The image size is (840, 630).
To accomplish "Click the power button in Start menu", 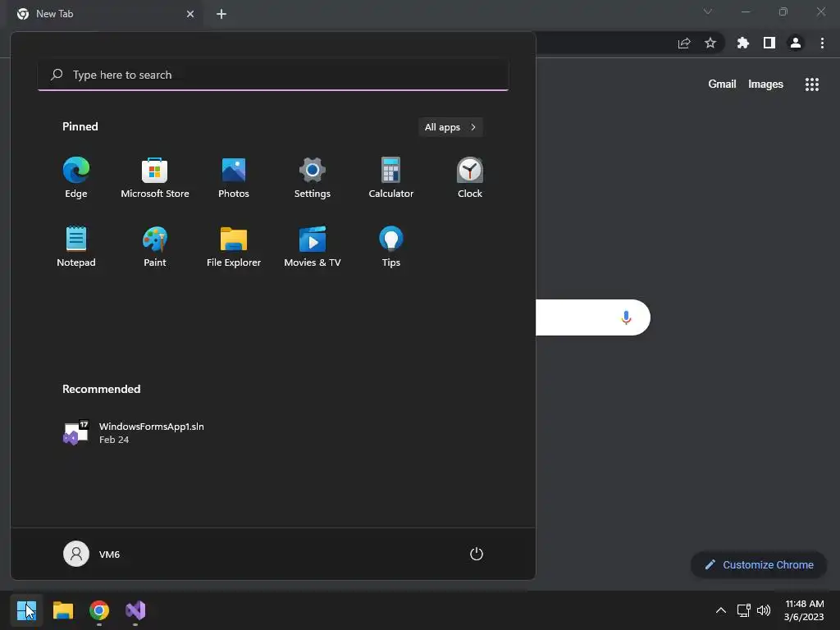I will click(x=477, y=554).
